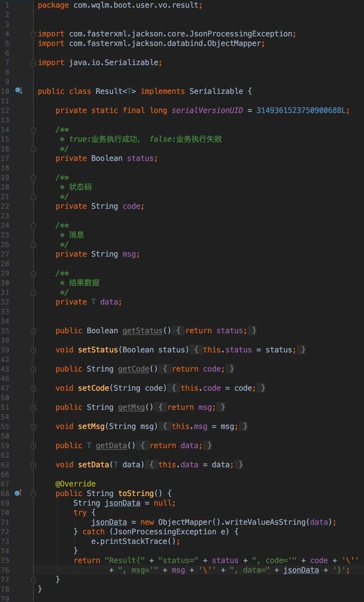Image resolution: width=364 pixels, height=602 pixels.
Task: Click 'Serializable' in the class declaration line
Action: pos(216,91)
